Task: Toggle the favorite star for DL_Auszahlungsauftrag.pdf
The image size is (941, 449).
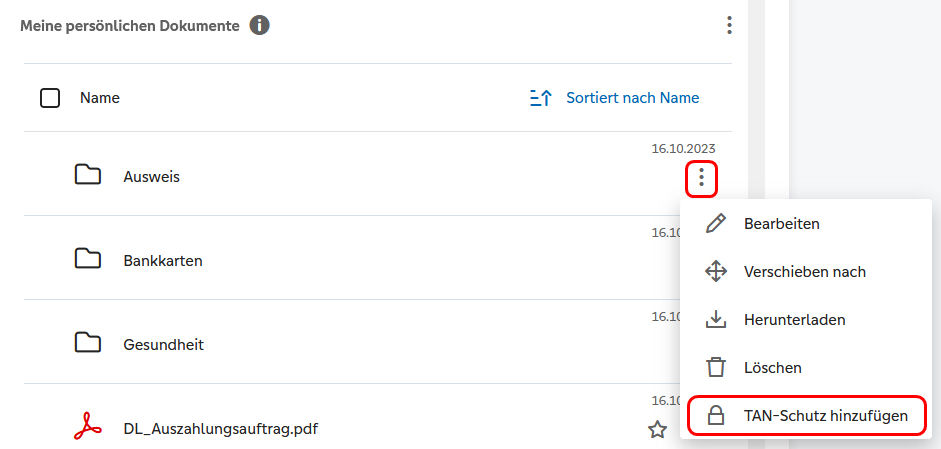Action: point(658,429)
